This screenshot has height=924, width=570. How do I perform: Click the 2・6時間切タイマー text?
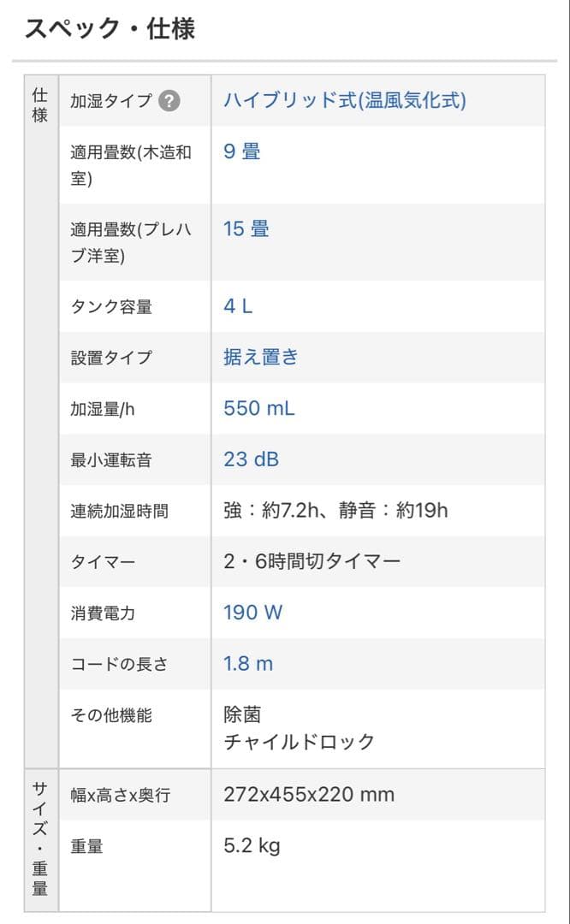click(312, 562)
